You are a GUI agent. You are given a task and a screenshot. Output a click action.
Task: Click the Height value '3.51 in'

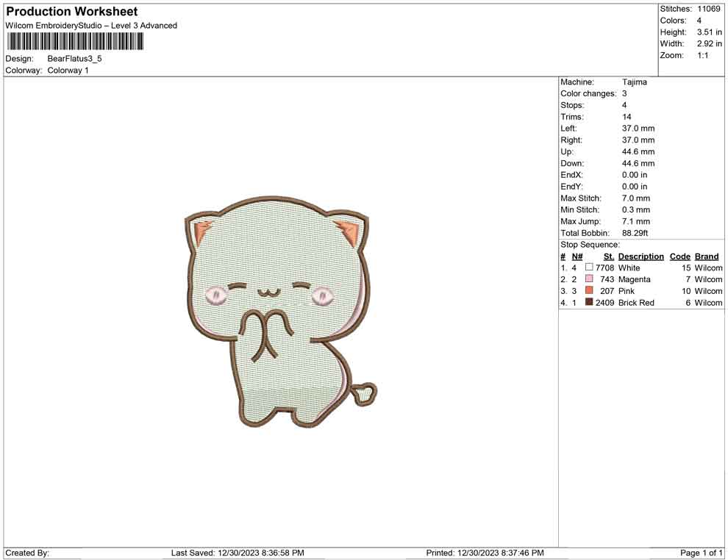point(709,32)
